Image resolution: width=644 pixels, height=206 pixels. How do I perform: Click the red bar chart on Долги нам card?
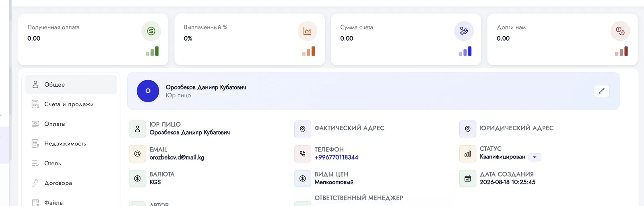click(621, 51)
